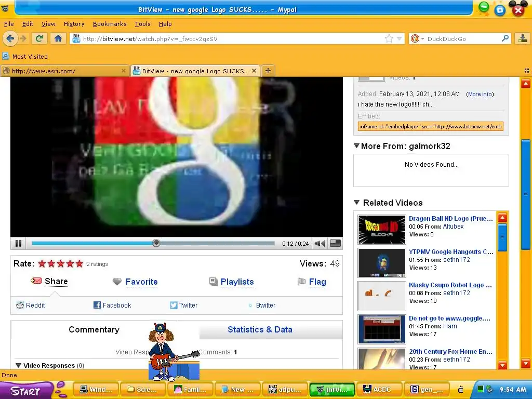Open the Help menu
This screenshot has height=399, width=532.
[165, 24]
